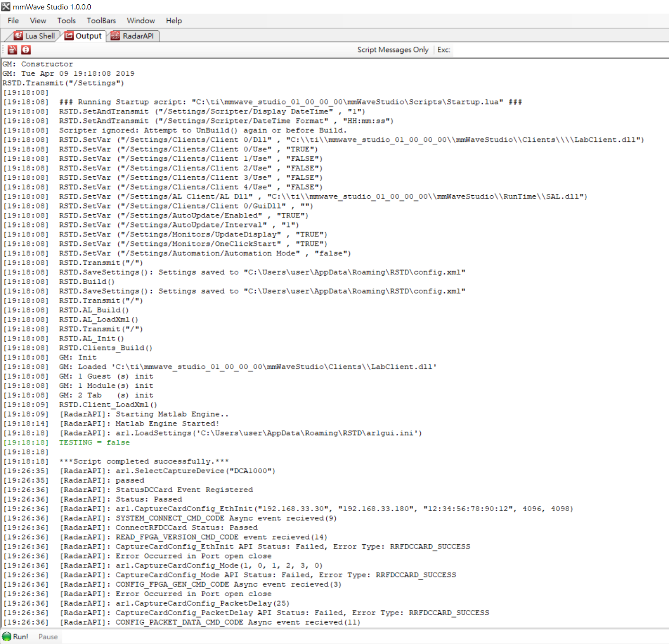
Task: Click the 'RSTD.Clients_Build()' log line
Action: click(x=78, y=348)
